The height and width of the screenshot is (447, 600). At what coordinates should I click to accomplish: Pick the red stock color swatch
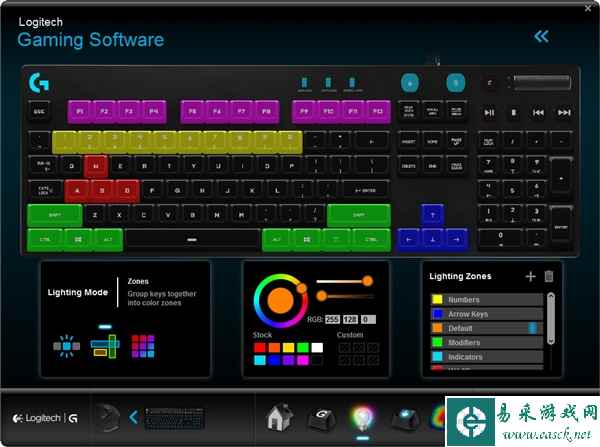[260, 347]
